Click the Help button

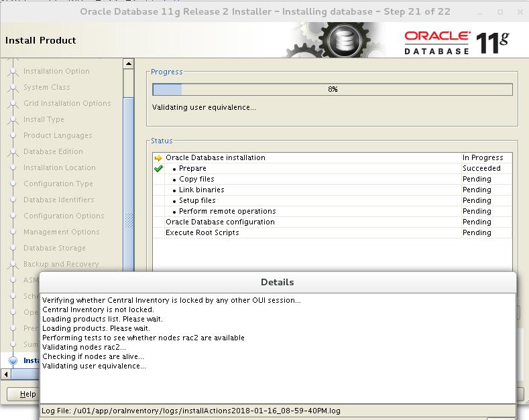pos(23,394)
